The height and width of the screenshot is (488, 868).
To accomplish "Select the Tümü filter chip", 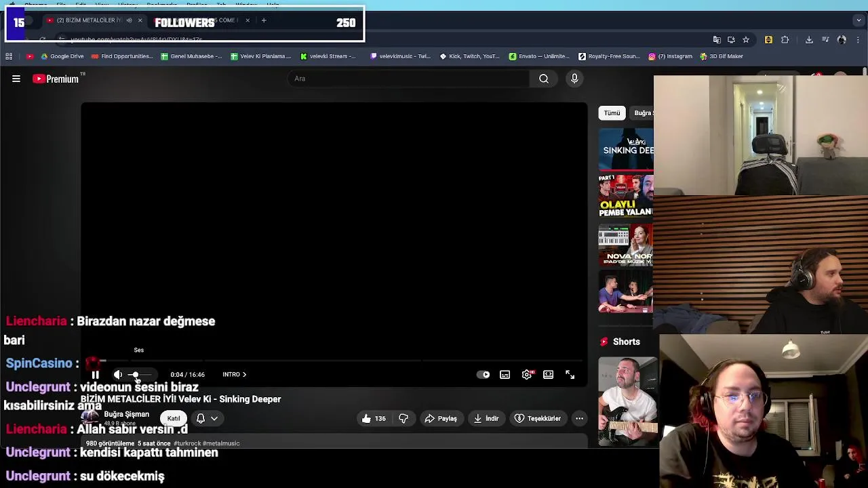I will (x=612, y=113).
